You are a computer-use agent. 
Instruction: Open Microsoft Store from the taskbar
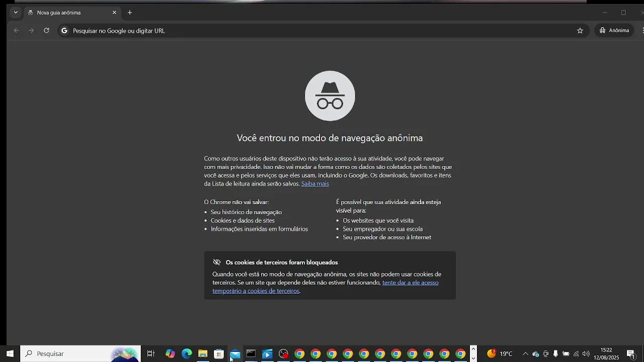click(x=219, y=354)
